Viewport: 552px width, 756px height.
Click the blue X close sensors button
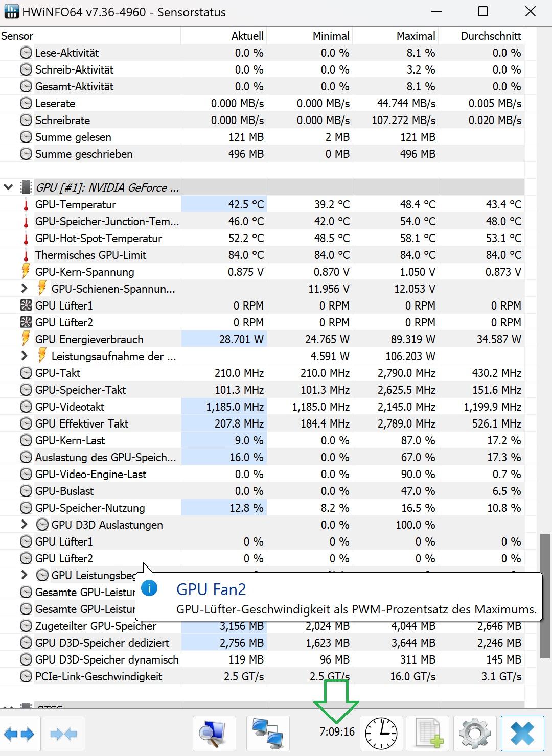522,734
